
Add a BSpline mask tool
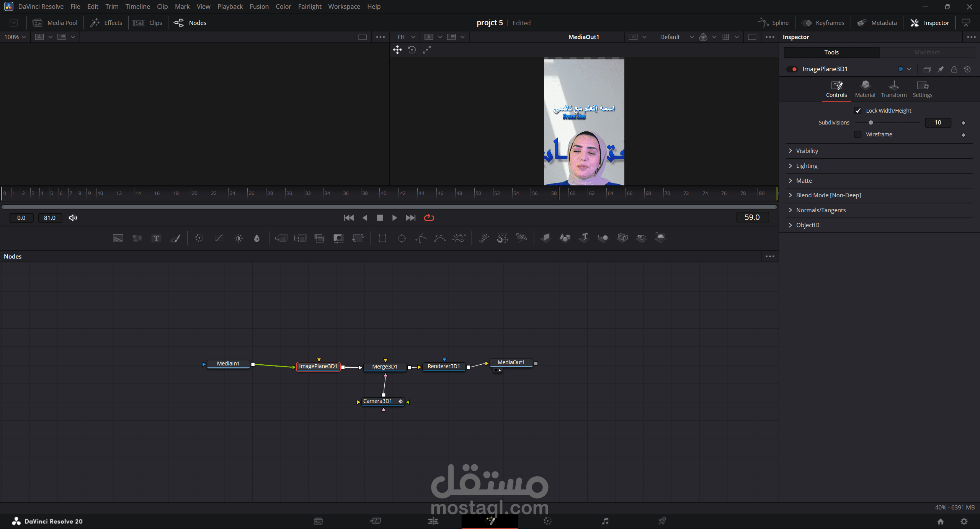click(x=440, y=238)
